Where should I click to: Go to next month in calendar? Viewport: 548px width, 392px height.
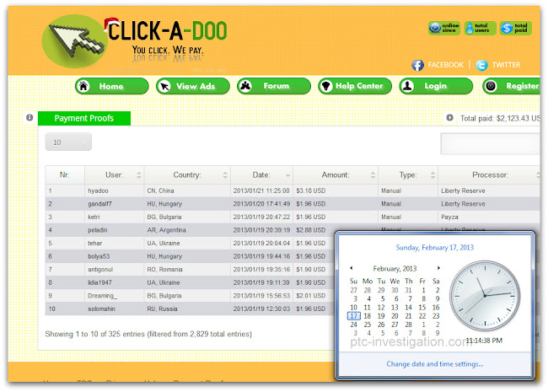pyautogui.click(x=438, y=268)
